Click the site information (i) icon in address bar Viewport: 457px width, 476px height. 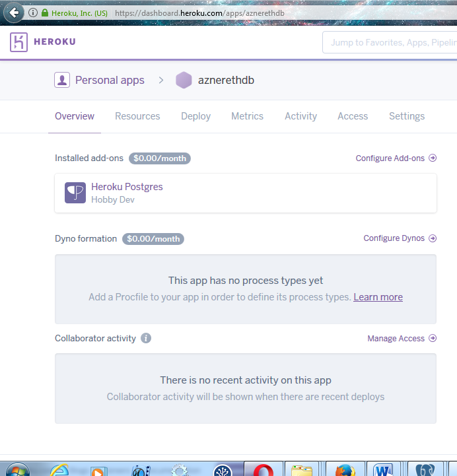(x=33, y=13)
